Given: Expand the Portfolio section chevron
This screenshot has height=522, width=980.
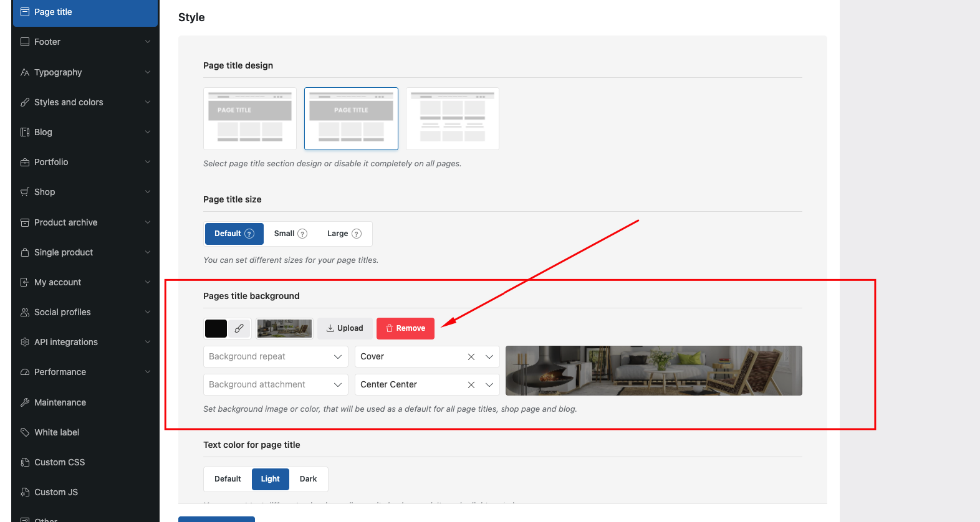Looking at the screenshot, I should (148, 162).
